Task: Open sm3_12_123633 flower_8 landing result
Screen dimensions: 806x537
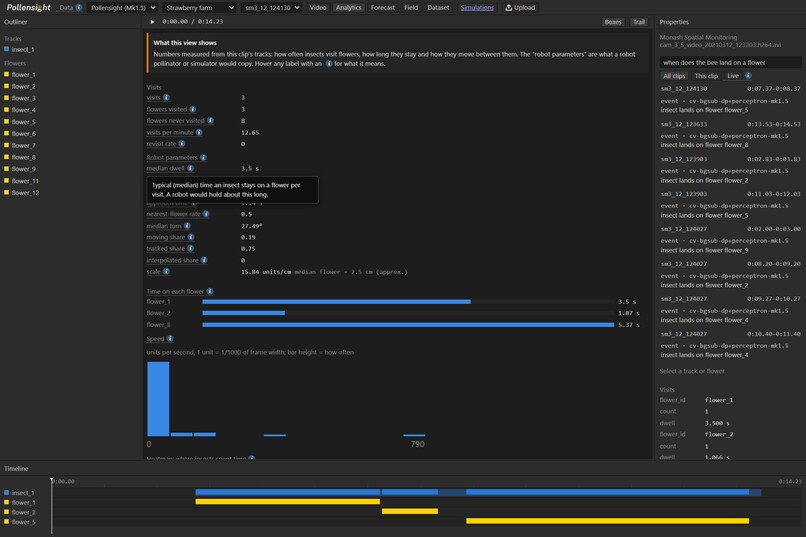Action: [730, 135]
